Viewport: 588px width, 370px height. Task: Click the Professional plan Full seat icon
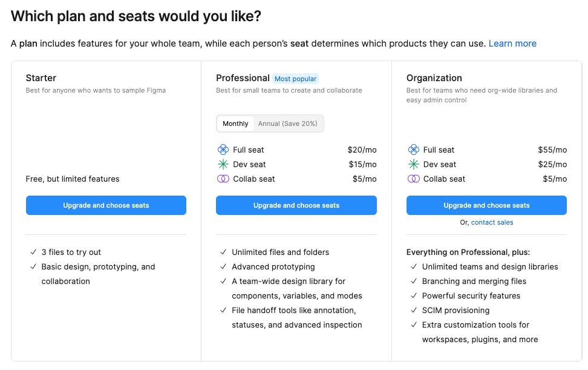(223, 150)
